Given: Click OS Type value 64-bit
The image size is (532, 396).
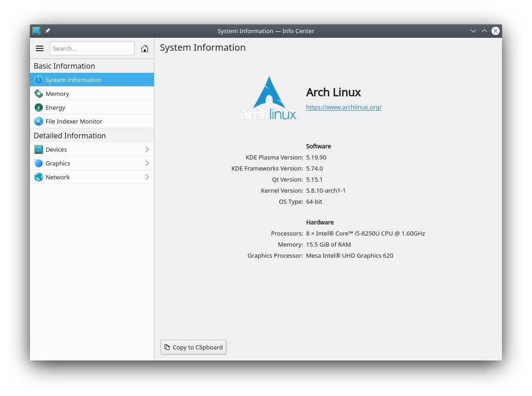Looking at the screenshot, I should [314, 201].
